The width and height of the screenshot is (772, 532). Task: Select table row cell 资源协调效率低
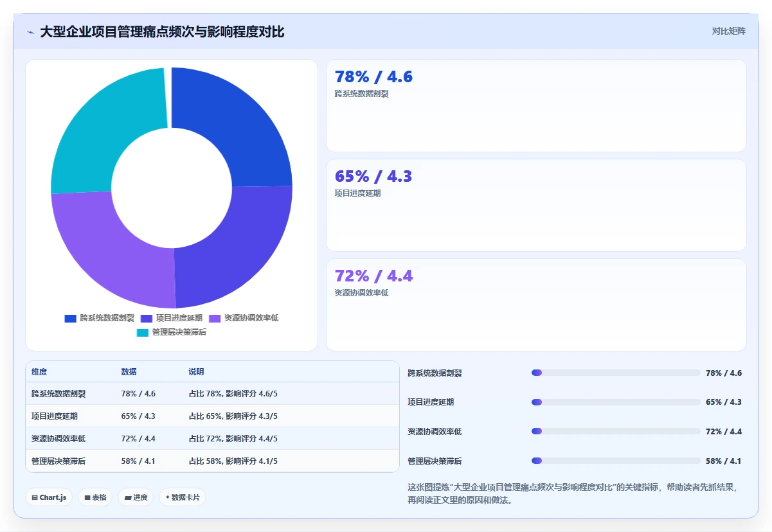point(58,439)
